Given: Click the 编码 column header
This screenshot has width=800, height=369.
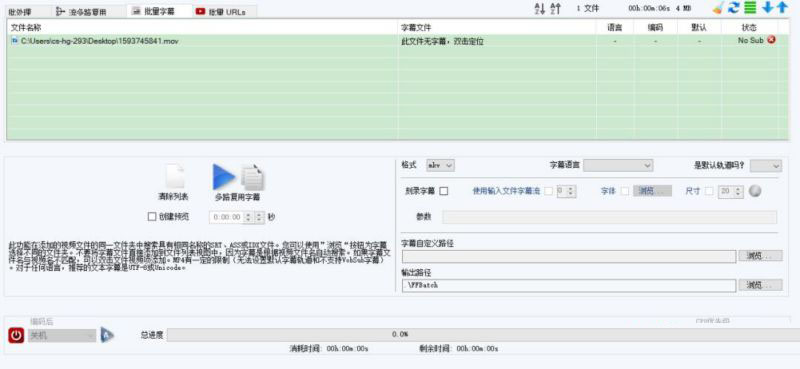Looking at the screenshot, I should click(655, 28).
